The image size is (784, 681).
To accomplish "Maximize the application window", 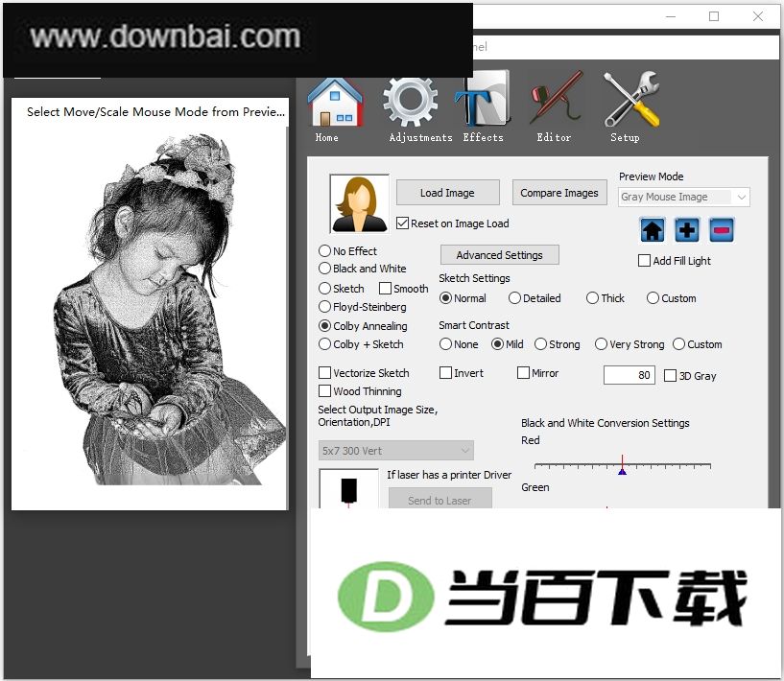I will (x=714, y=16).
